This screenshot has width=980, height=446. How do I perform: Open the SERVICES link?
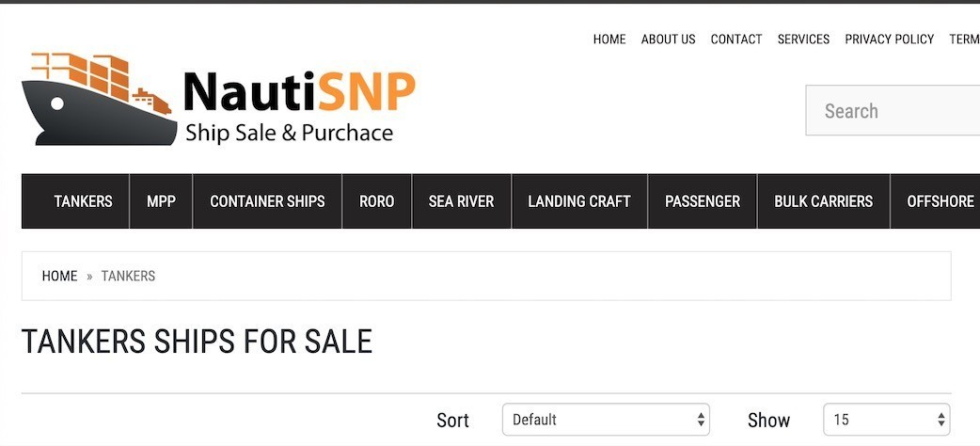pos(804,40)
